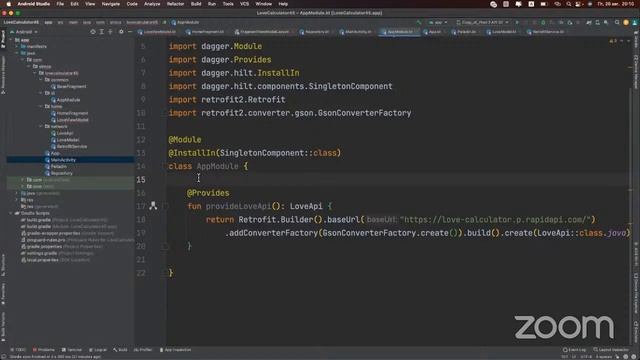Select MainActivity in project tree
Screen dimensions: 640x360
pyautogui.click(x=60, y=160)
